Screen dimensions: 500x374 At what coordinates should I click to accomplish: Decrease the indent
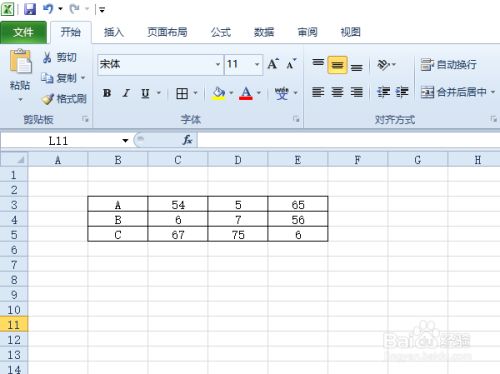click(x=384, y=92)
